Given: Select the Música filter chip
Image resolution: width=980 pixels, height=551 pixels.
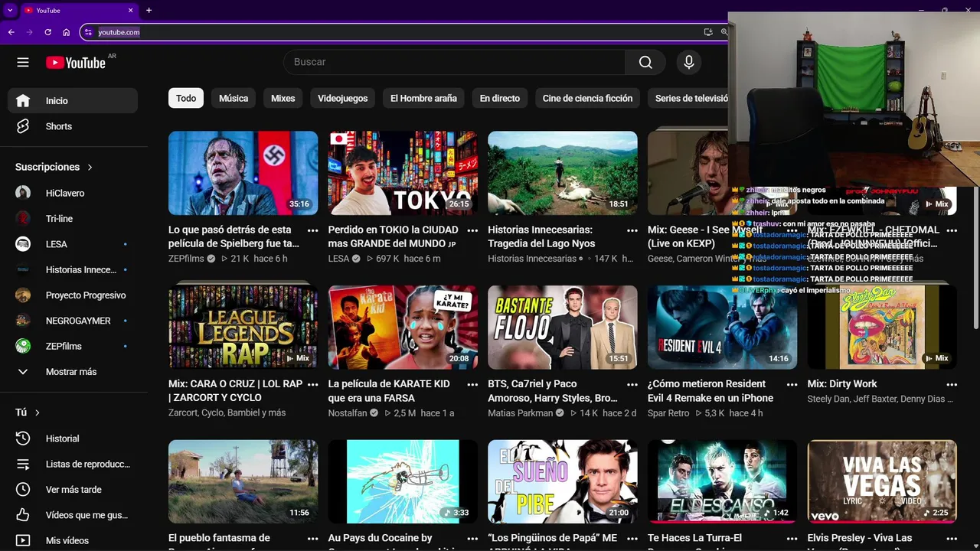Looking at the screenshot, I should click(x=234, y=98).
